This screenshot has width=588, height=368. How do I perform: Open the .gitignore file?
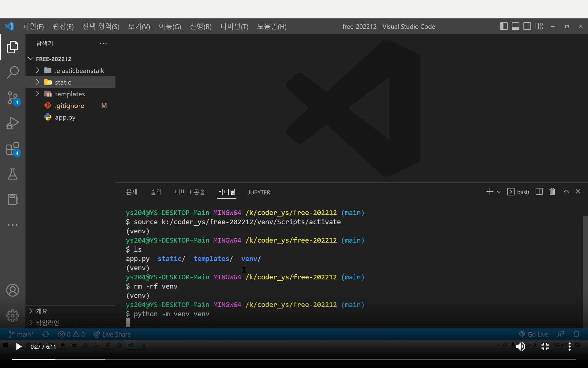tap(70, 105)
